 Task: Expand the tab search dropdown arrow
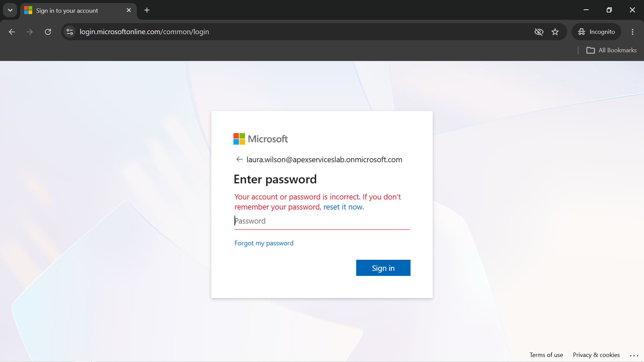[x=10, y=10]
